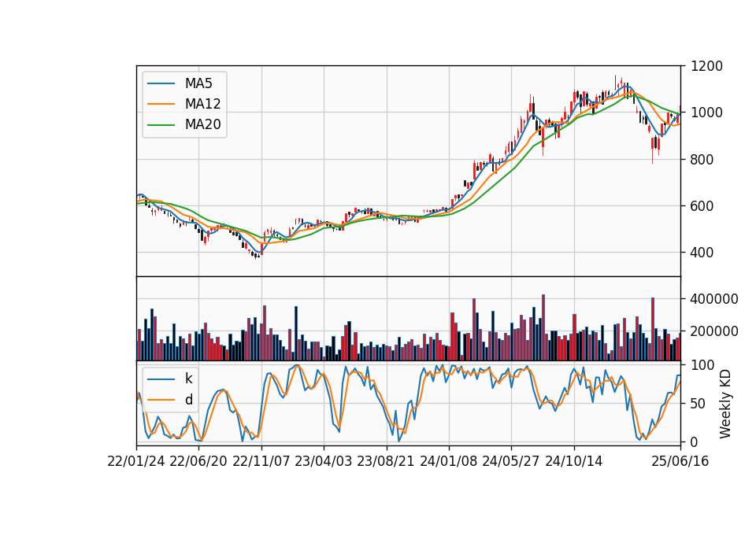Click the 600 price axis label
This screenshot has width=756, height=543.
point(702,205)
